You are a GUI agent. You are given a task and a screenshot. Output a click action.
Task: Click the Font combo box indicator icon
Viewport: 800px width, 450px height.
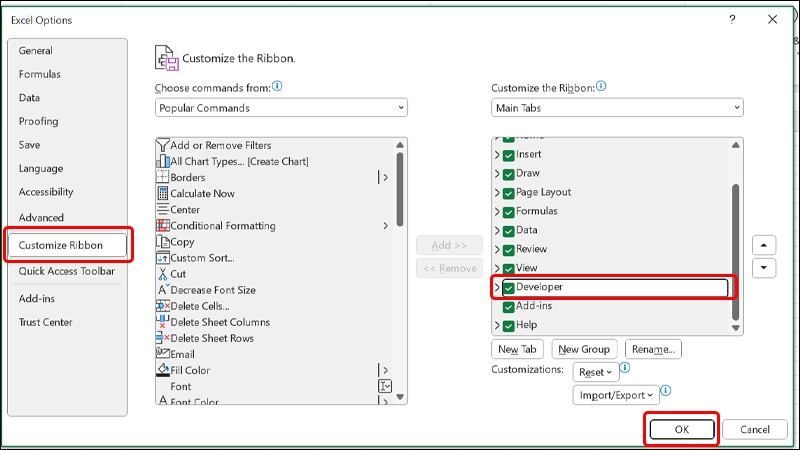point(385,386)
